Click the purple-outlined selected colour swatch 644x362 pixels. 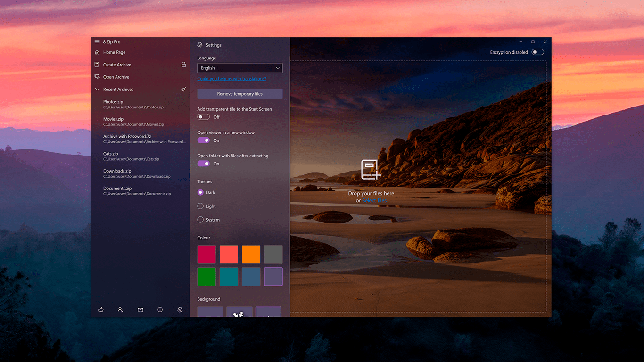tap(273, 277)
